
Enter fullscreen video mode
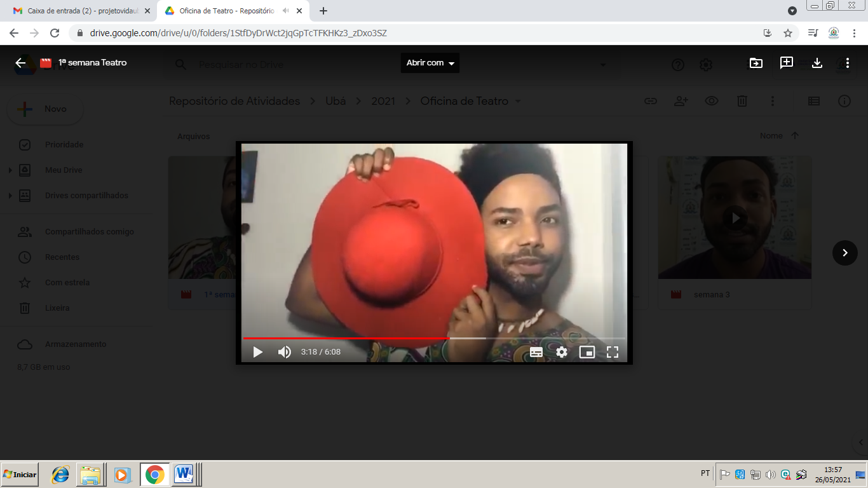613,352
